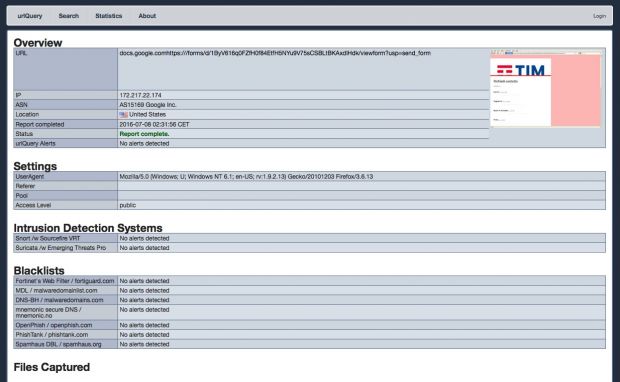Click the Snort /w Sourcefire VRT row
620x382 pixels.
309,238
